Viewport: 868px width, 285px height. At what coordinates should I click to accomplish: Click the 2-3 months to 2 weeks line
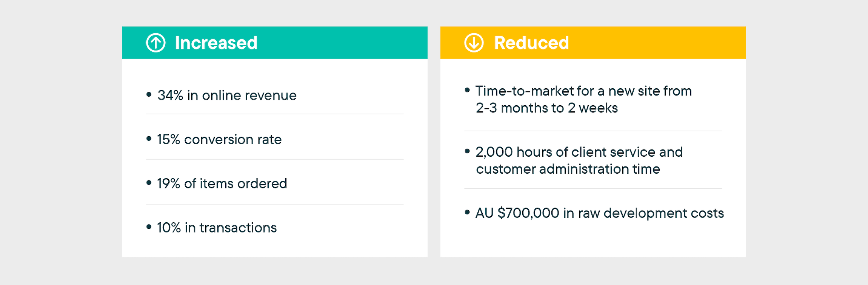547,108
